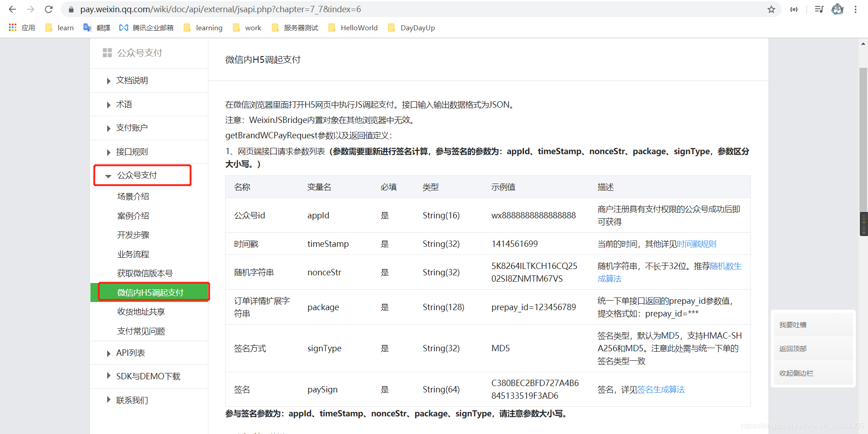The height and width of the screenshot is (434, 868).
Task: Click the appId variable name cell
Action: pos(318,216)
